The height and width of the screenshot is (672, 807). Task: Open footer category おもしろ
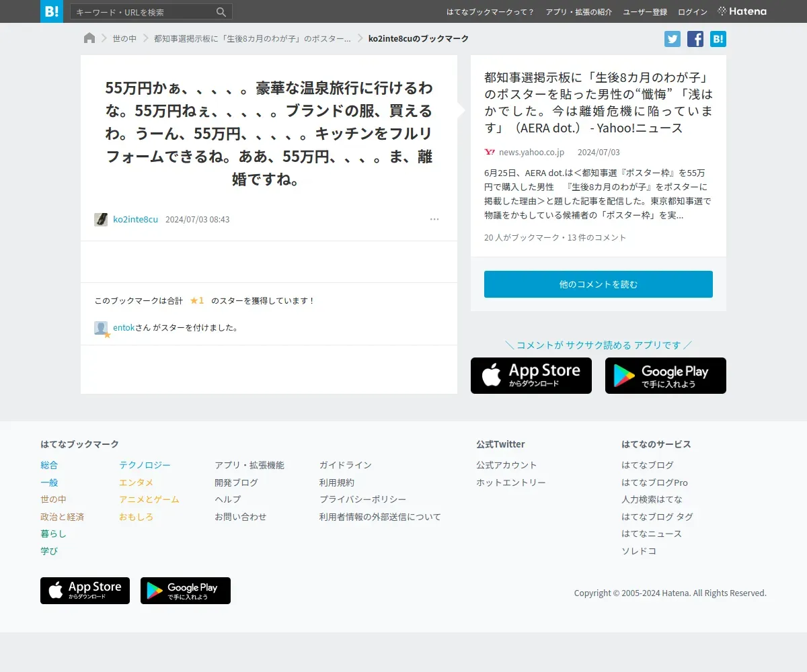click(136, 517)
